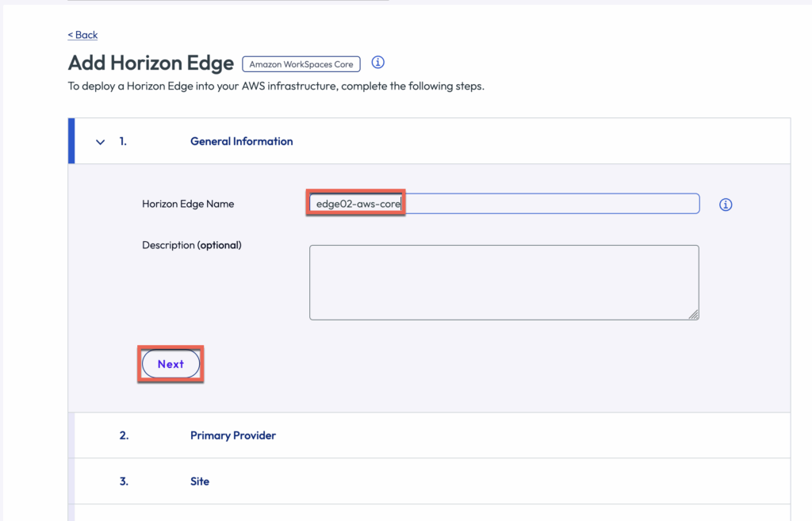Click the info icon beside Amazon WorkSpaces Core badge
This screenshot has width=812, height=521.
pos(378,63)
